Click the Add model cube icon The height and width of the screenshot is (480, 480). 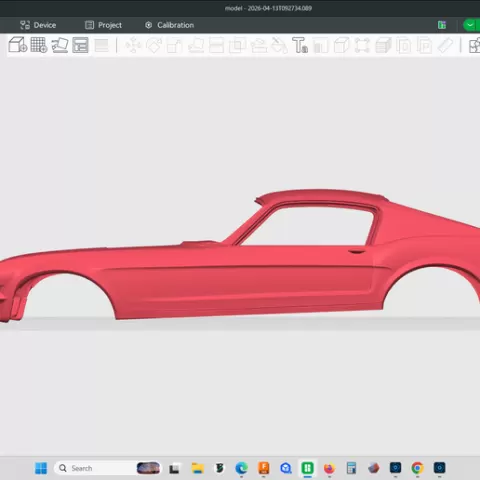coord(18,45)
